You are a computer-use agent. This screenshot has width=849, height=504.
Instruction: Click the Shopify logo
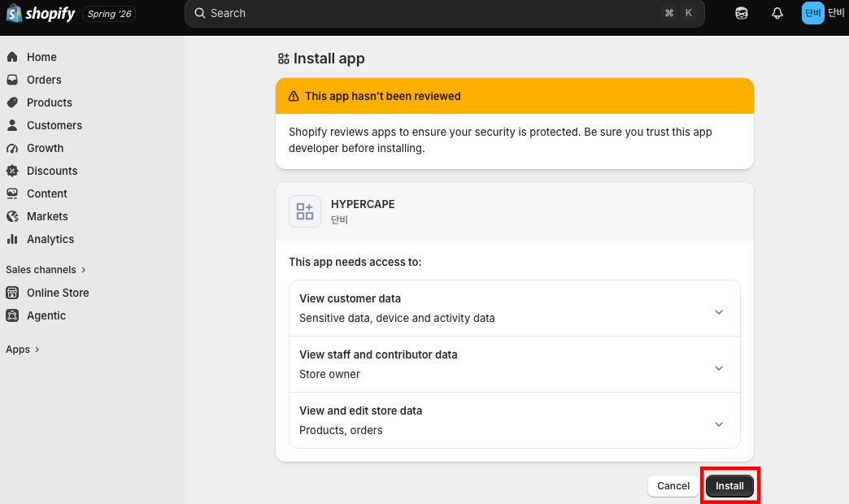(x=41, y=13)
